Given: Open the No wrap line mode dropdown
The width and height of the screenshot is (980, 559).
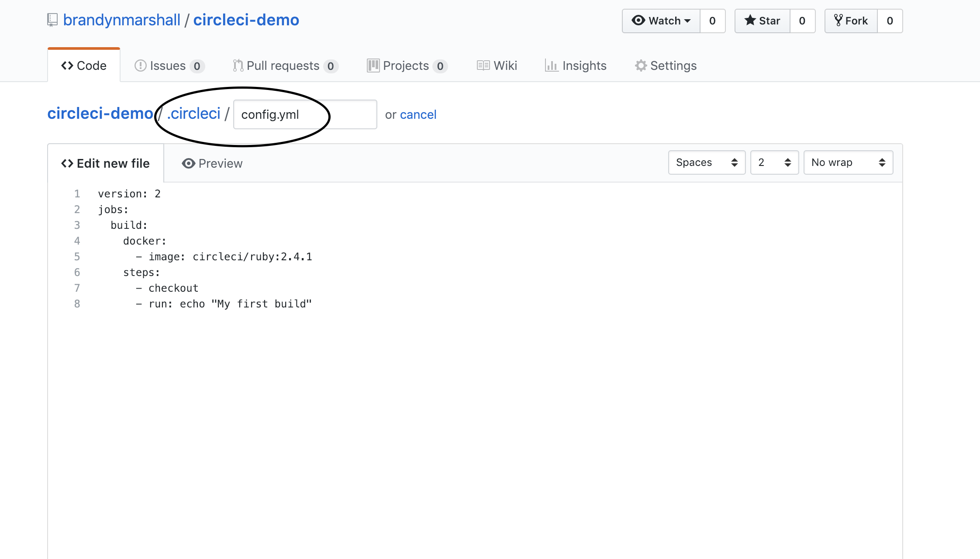Looking at the screenshot, I should click(x=849, y=162).
